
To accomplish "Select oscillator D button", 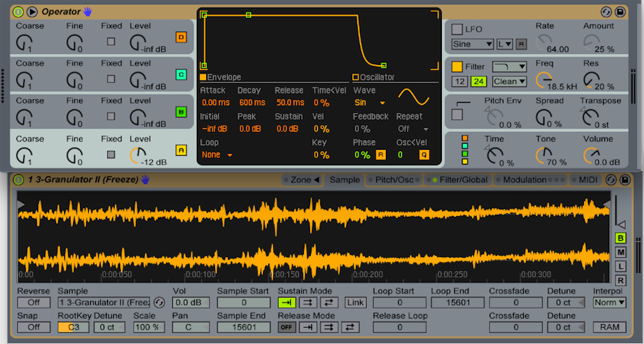I will pyautogui.click(x=181, y=38).
